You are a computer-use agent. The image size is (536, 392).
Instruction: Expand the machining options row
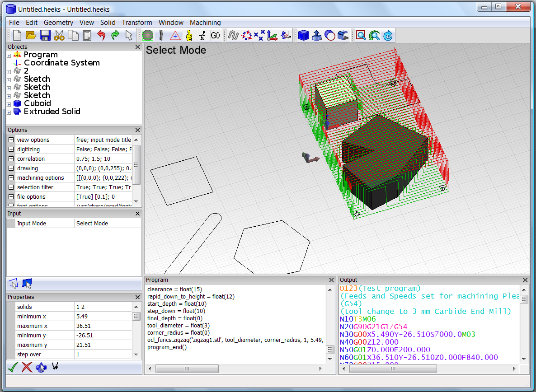click(11, 178)
